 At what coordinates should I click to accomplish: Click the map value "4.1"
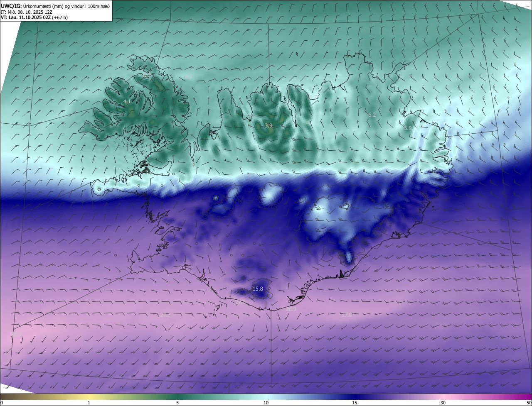pos(127,102)
